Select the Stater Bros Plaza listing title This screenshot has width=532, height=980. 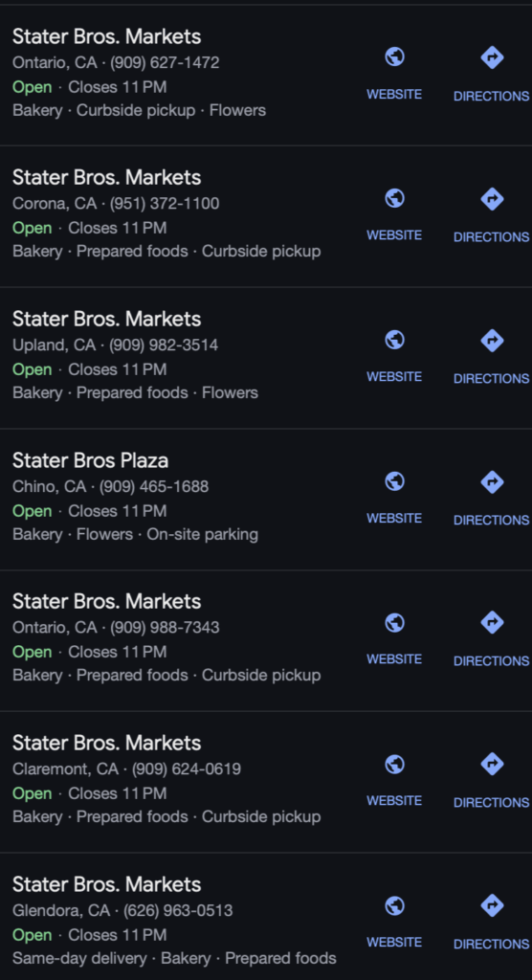(x=91, y=460)
